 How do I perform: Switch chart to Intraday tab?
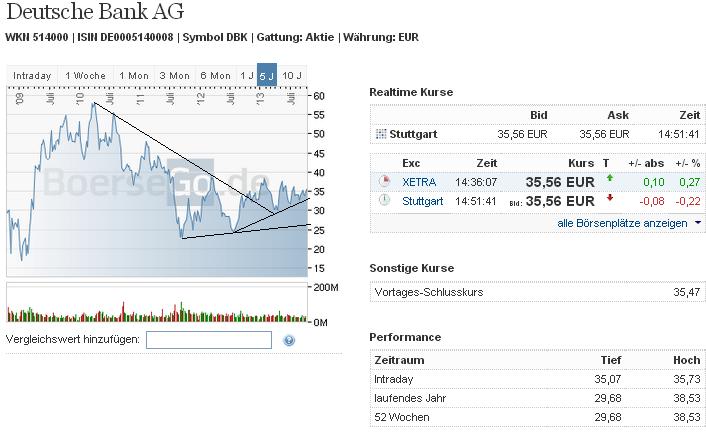[x=32, y=76]
